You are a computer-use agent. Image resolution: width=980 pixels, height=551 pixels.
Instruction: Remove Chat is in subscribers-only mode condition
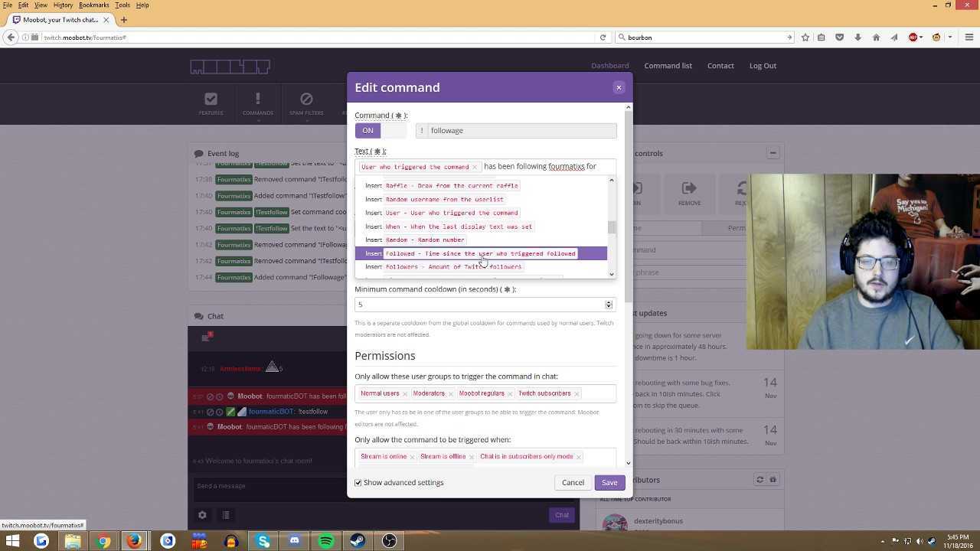579,457
